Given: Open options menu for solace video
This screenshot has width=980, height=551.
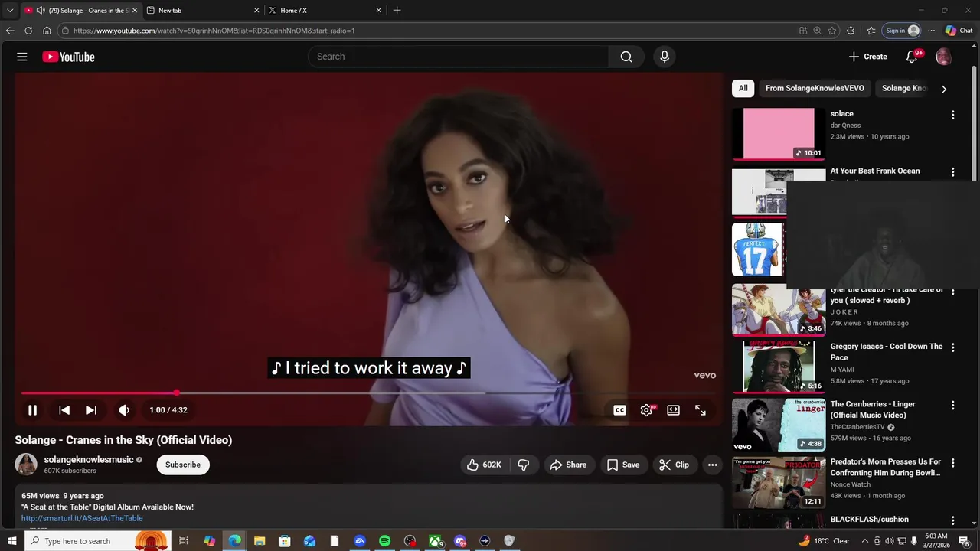Looking at the screenshot, I should tap(953, 115).
